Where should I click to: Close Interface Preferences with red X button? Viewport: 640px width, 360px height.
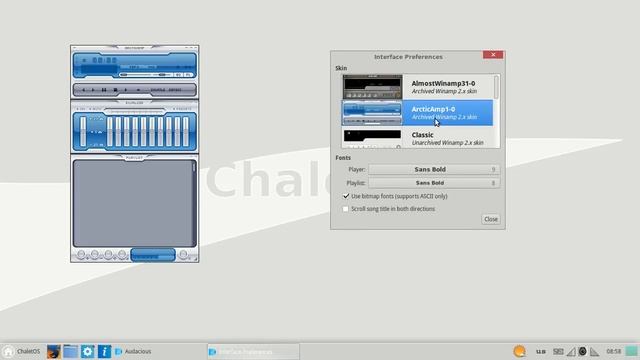click(x=493, y=55)
